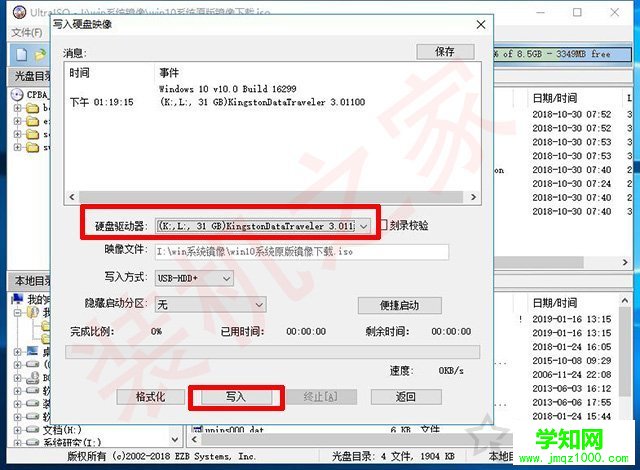
Task: Expand the 系统研究(I:) tree node
Action: (17, 443)
